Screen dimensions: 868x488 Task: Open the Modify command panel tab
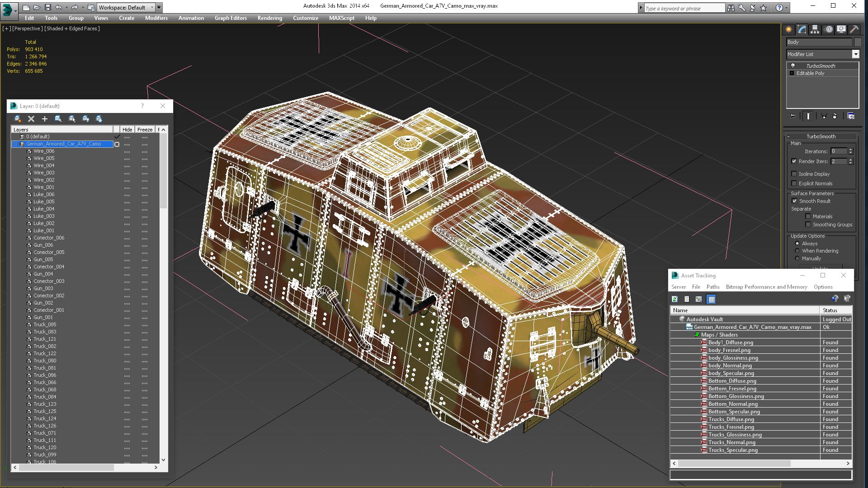802,29
